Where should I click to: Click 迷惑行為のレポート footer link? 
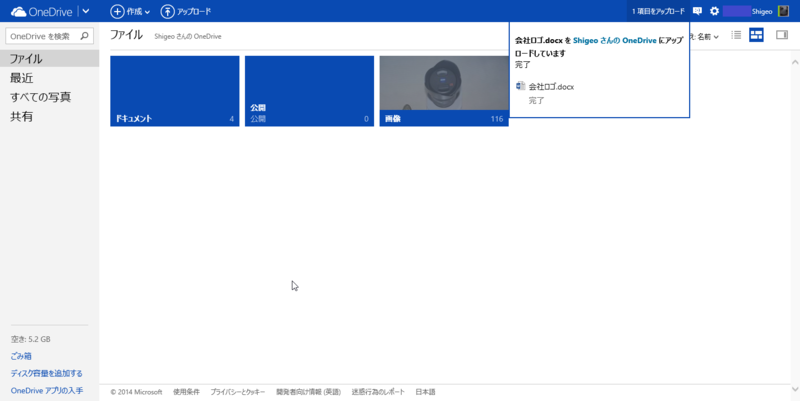[x=378, y=392]
